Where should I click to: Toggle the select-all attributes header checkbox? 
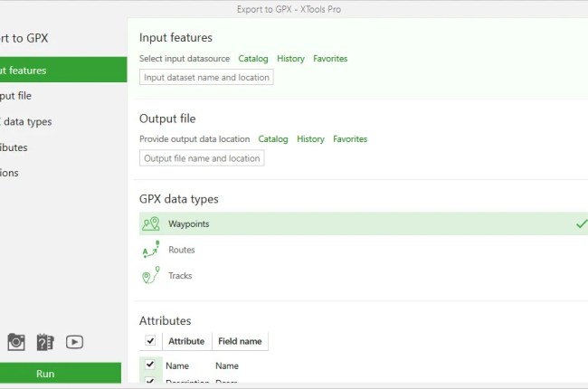point(150,341)
